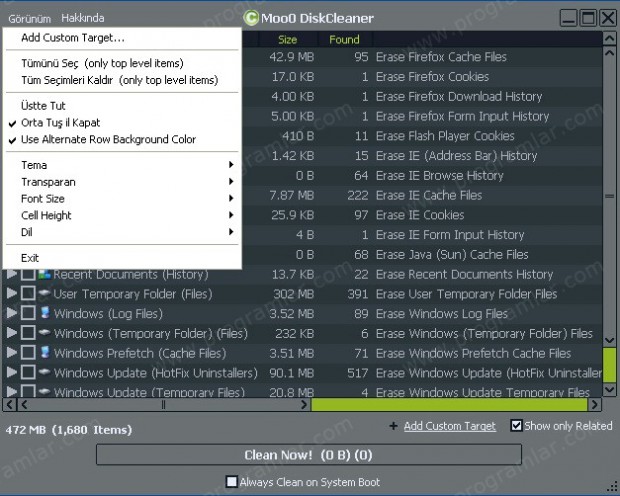Click the list's left scroll arrow
This screenshot has height=496, width=620.
click(x=9, y=405)
